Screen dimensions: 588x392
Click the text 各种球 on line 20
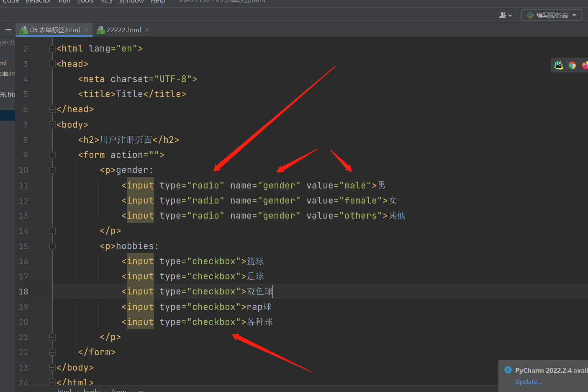pos(260,322)
